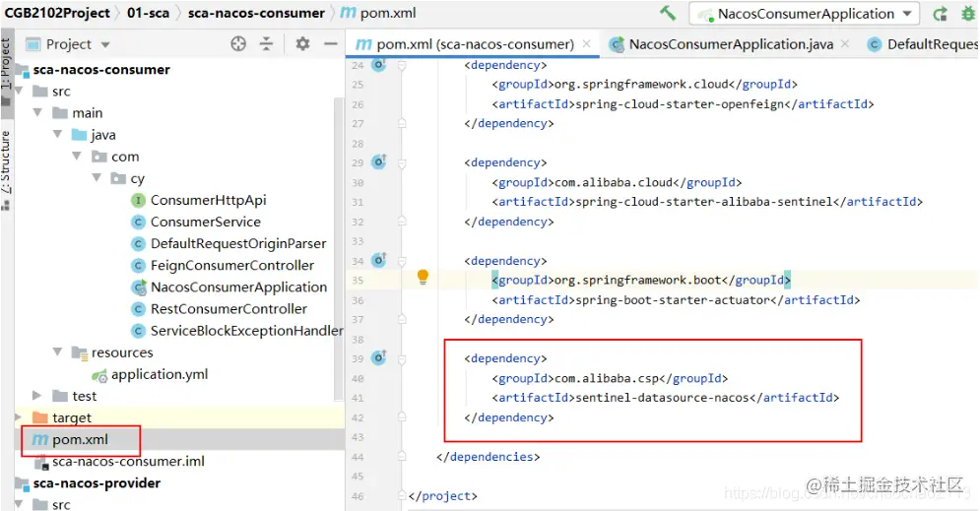Screen dimensions: 980x511
Task: Close the NacosConsumerApplication.java tab
Action: [845, 43]
